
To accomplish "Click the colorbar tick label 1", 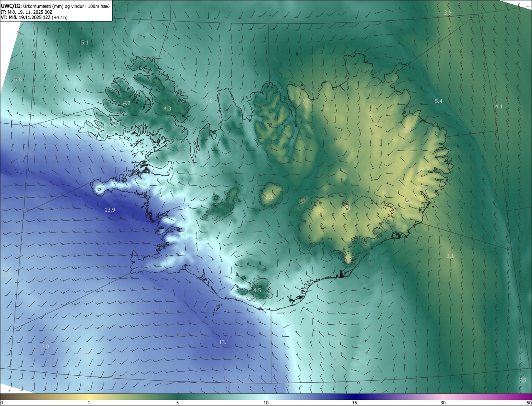I will [x=89, y=403].
